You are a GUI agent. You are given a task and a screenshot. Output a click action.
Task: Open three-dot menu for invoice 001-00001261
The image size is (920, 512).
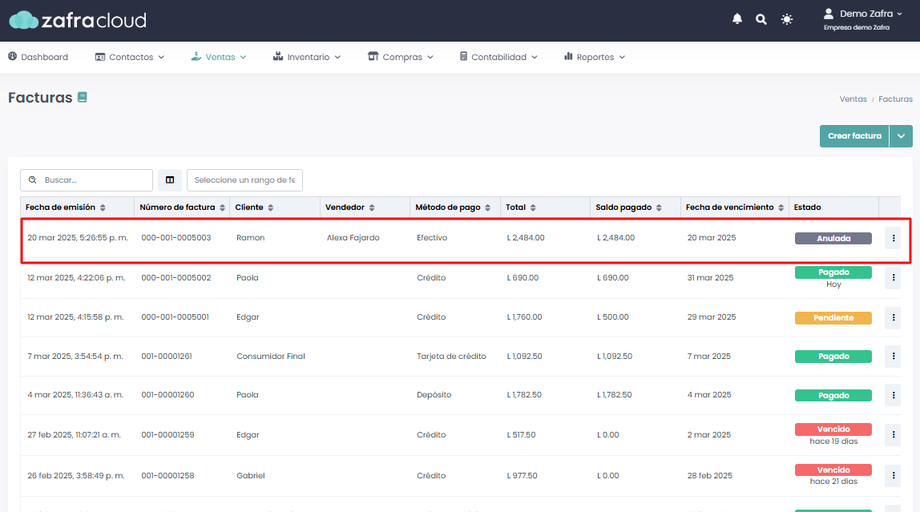click(894, 356)
